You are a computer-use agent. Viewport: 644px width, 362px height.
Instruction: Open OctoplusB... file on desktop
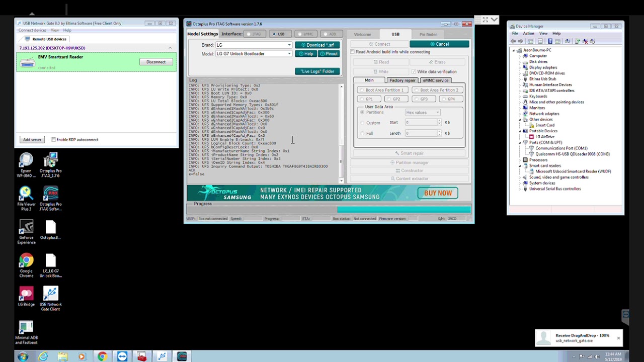(50, 230)
